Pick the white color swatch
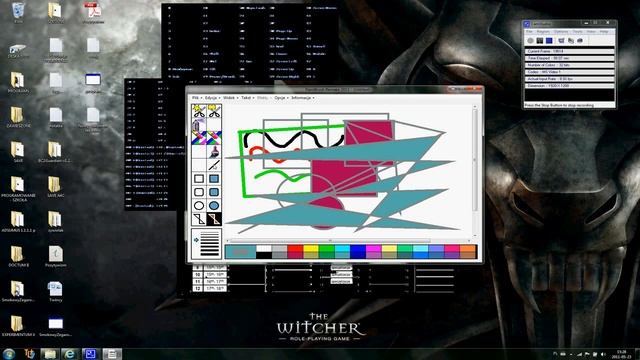 [x=264, y=248]
